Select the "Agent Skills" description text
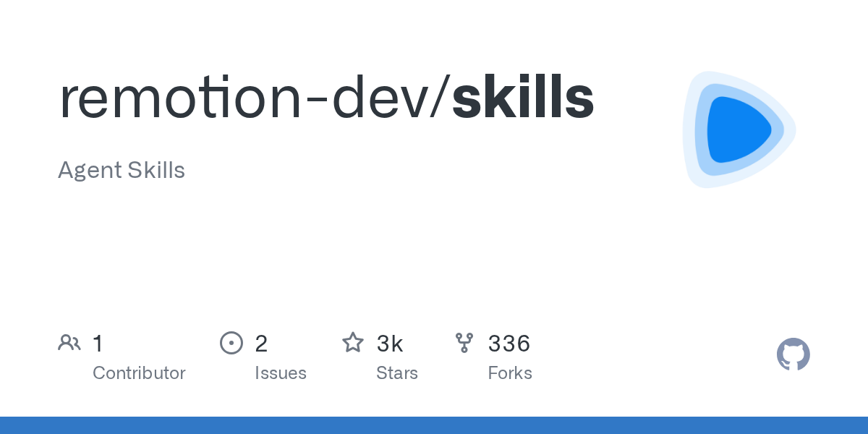The height and width of the screenshot is (434, 868). point(122,171)
